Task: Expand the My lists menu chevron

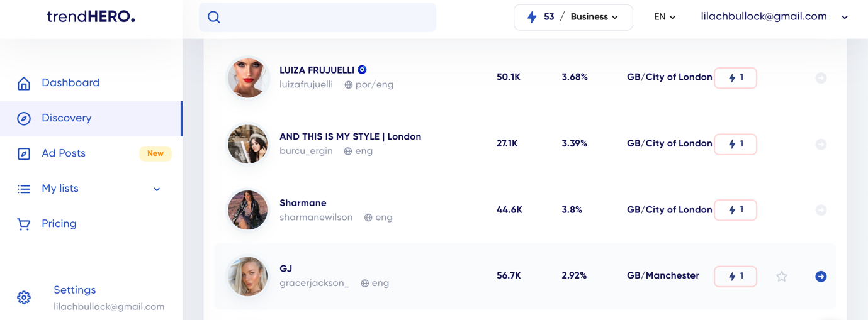Action: (157, 189)
